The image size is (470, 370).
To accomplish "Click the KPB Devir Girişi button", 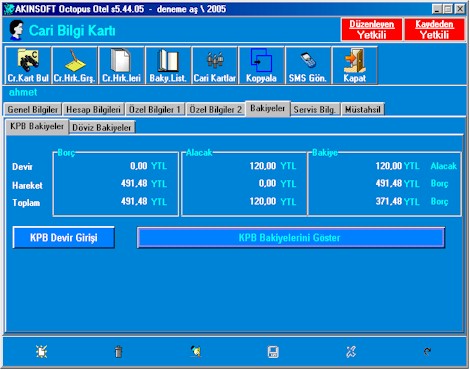I will pyautogui.click(x=64, y=238).
